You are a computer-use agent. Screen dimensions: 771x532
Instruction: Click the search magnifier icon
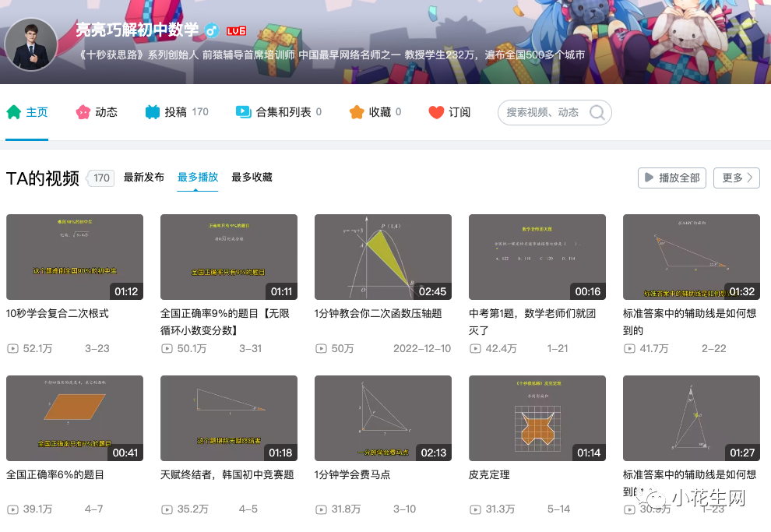597,112
